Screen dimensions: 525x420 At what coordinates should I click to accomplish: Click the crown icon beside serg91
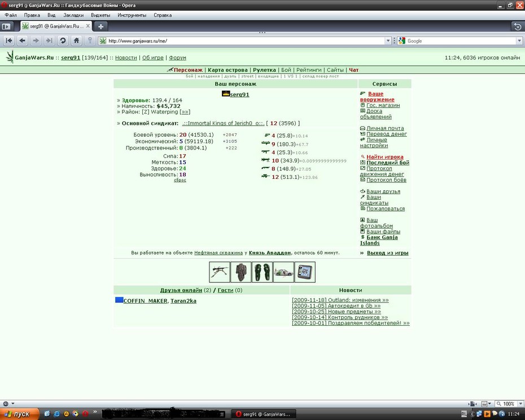(x=226, y=94)
